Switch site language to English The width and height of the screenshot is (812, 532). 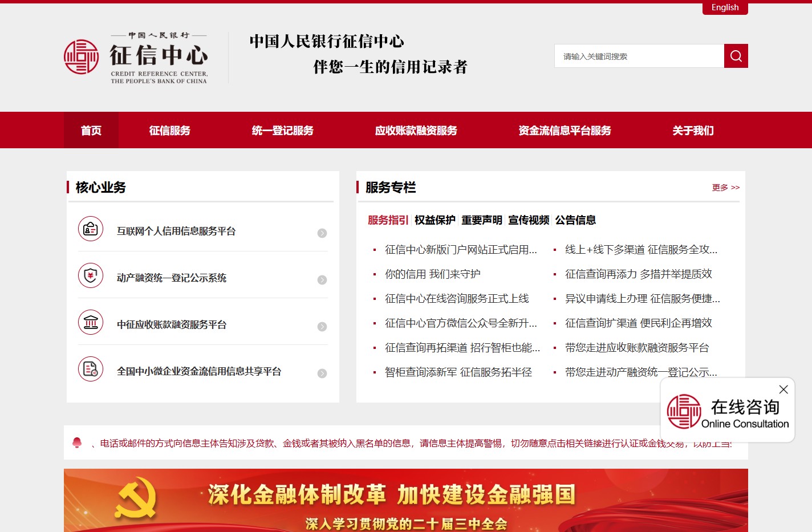(x=725, y=7)
